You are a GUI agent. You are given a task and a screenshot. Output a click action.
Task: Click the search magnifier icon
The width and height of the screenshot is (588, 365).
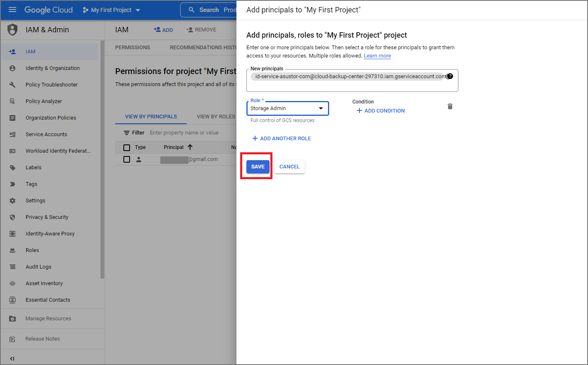click(191, 10)
